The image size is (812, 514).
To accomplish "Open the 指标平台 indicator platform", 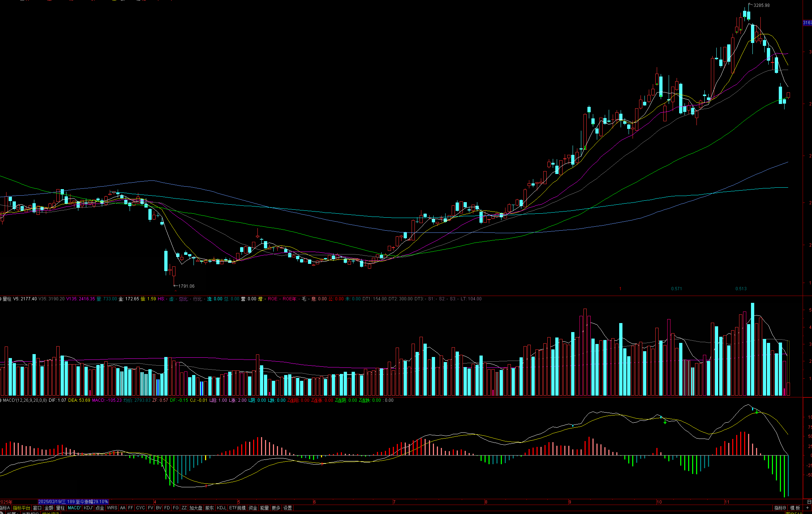I will (22, 508).
